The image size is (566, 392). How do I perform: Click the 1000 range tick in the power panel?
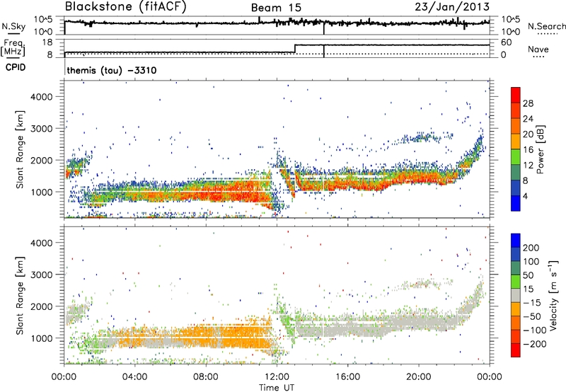point(41,192)
